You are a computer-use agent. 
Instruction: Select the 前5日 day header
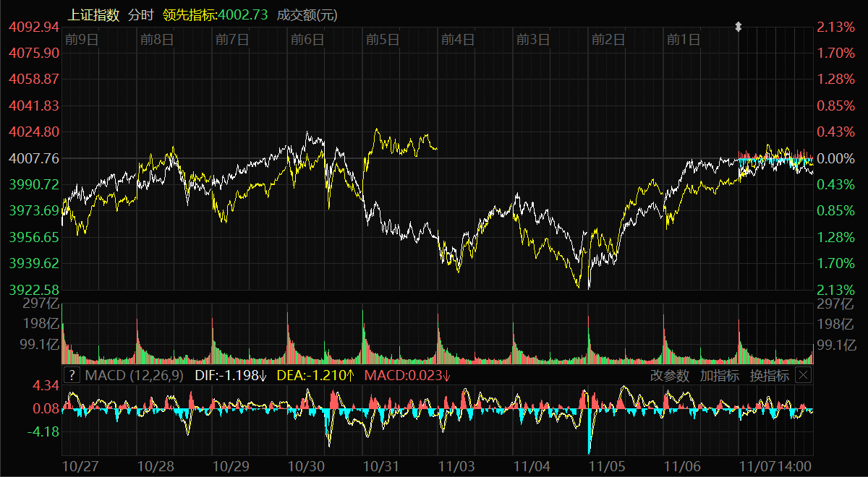coord(383,40)
